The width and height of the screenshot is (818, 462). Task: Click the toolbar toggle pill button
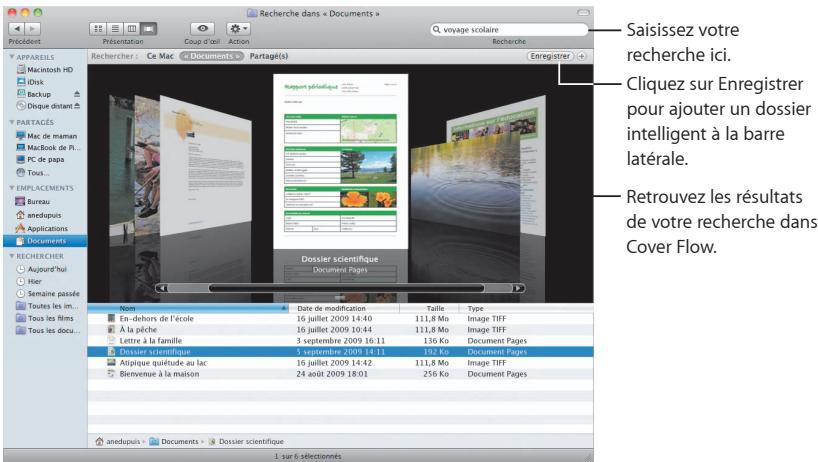click(583, 13)
